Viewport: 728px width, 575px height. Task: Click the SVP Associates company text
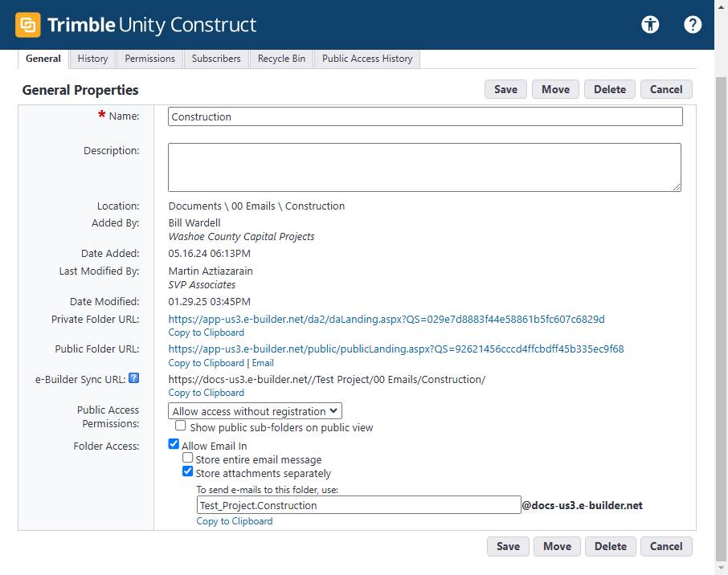pos(202,285)
